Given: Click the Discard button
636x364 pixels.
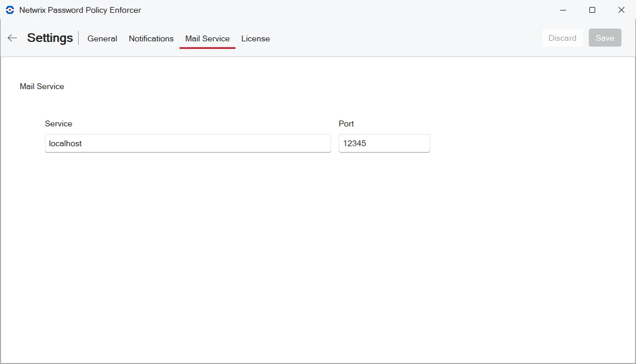Looking at the screenshot, I should 562,37.
